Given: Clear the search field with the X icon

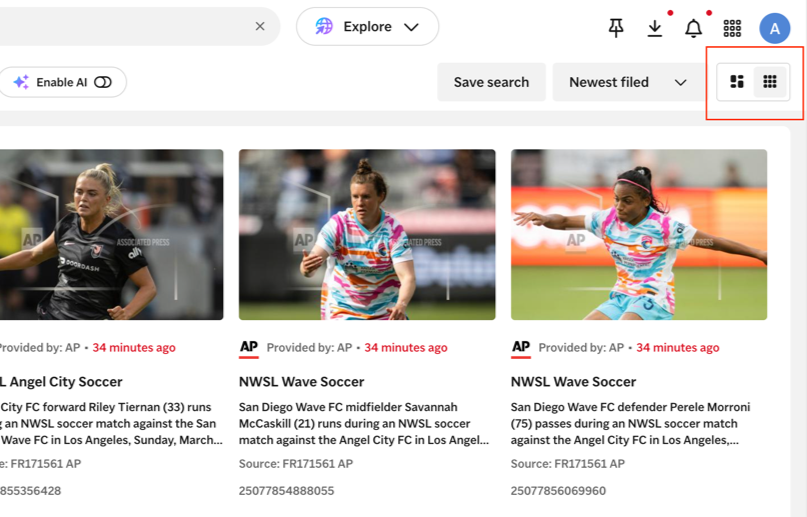Looking at the screenshot, I should point(260,26).
